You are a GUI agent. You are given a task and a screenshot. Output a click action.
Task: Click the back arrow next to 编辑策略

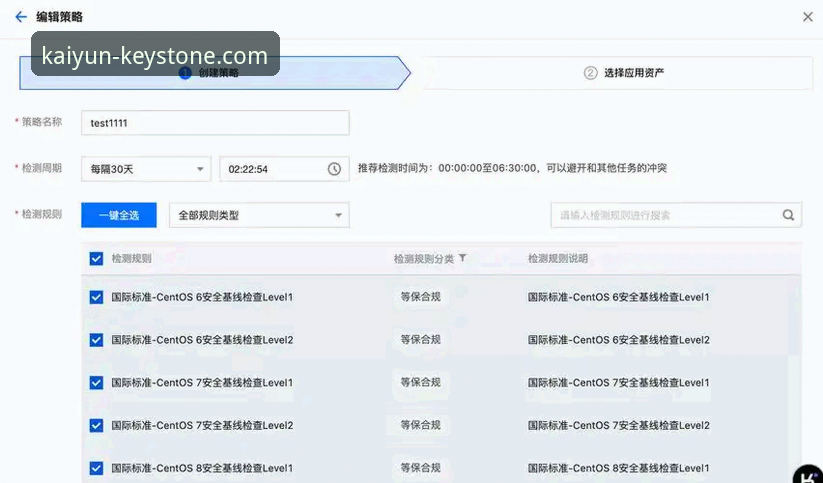pyautogui.click(x=20, y=17)
